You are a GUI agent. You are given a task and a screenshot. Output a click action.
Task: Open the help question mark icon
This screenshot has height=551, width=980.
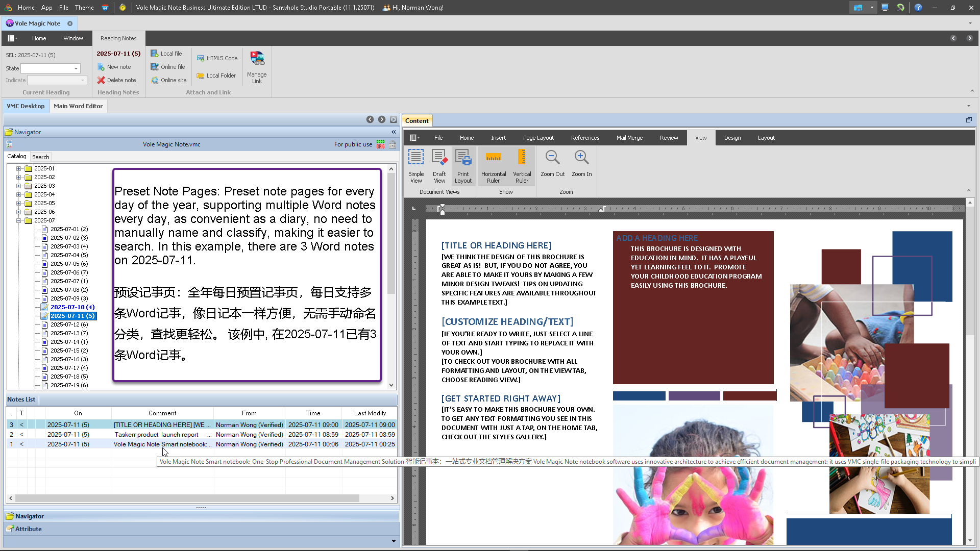click(918, 8)
